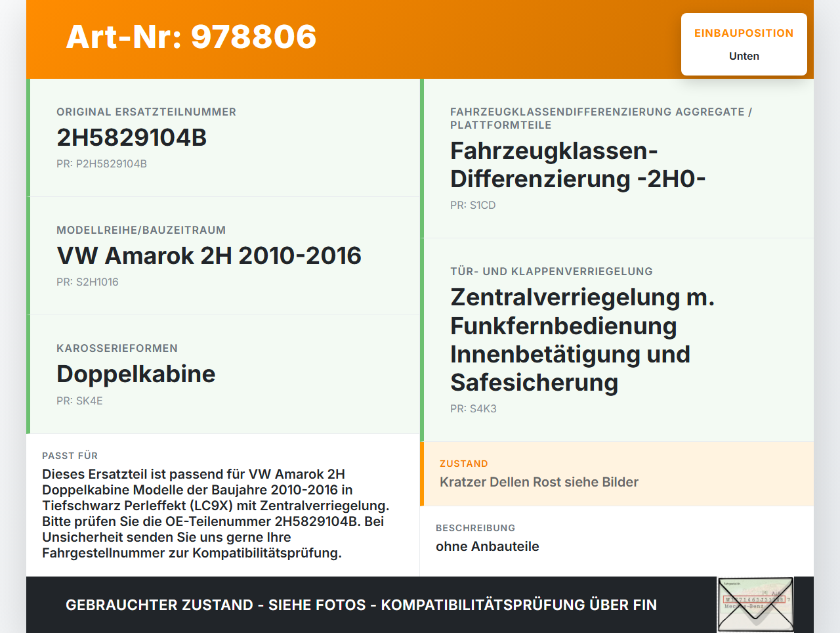840x633 pixels.
Task: Click the PR code S4K3
Action: (x=473, y=408)
